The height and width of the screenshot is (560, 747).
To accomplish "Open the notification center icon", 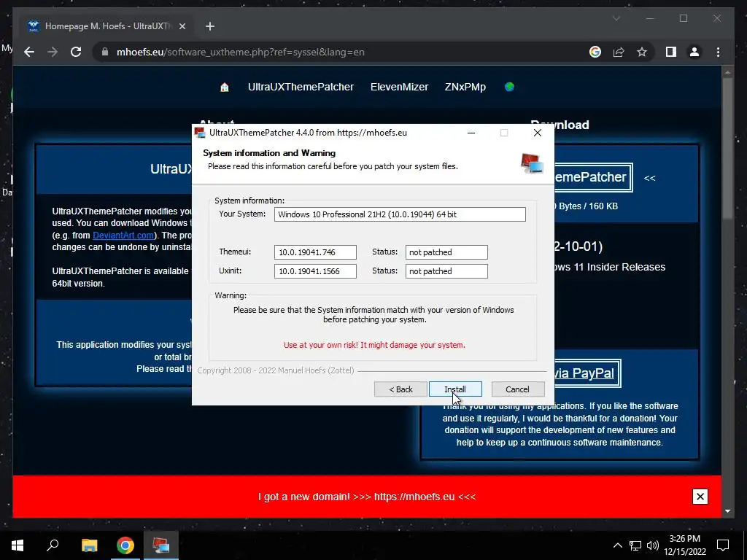I will pos(723,545).
